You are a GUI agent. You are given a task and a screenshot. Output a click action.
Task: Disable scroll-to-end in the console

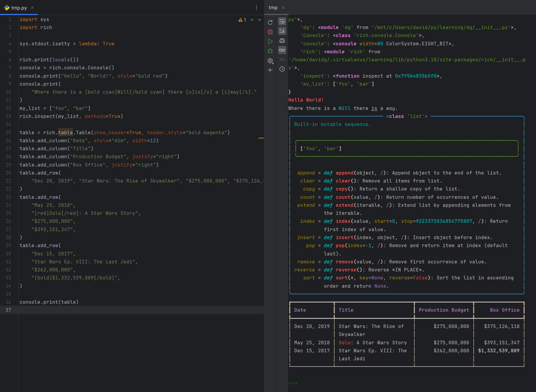click(282, 31)
